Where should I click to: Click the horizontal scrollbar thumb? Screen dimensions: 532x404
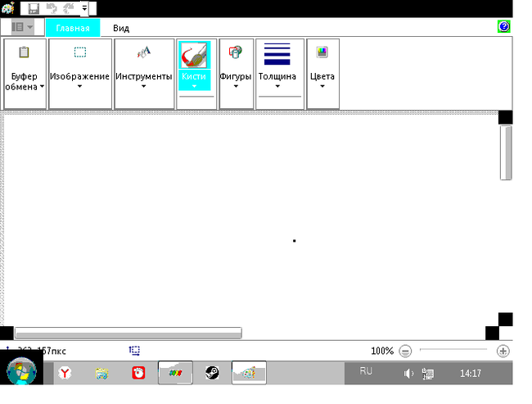[x=128, y=333]
